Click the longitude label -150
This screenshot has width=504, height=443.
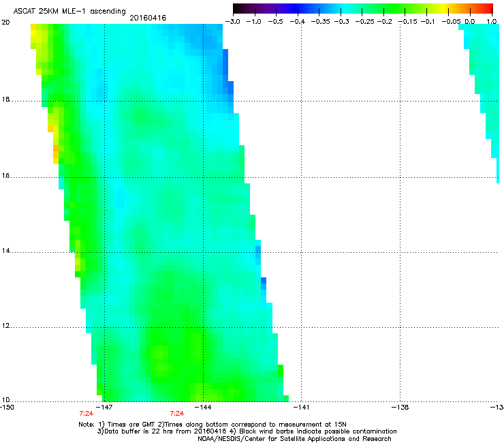point(6,408)
